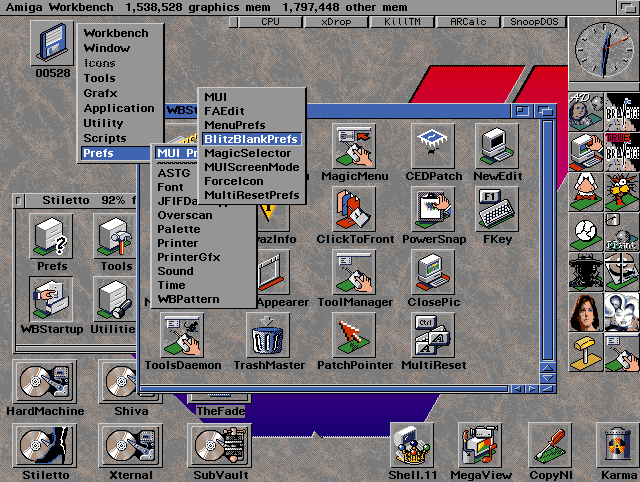This screenshot has height=482, width=640.
Task: Choose MultiResetPrefs from the submenu
Action: (252, 195)
